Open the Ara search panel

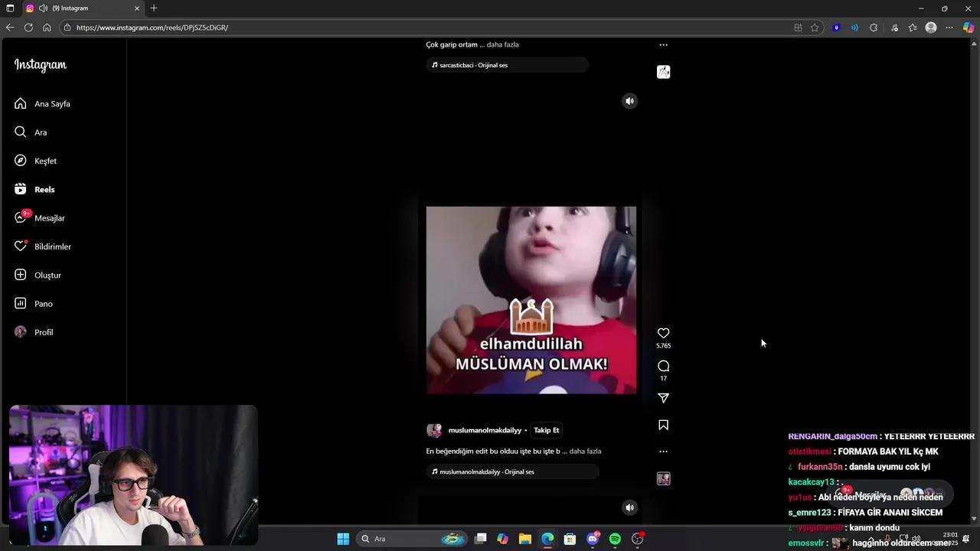tap(31, 132)
